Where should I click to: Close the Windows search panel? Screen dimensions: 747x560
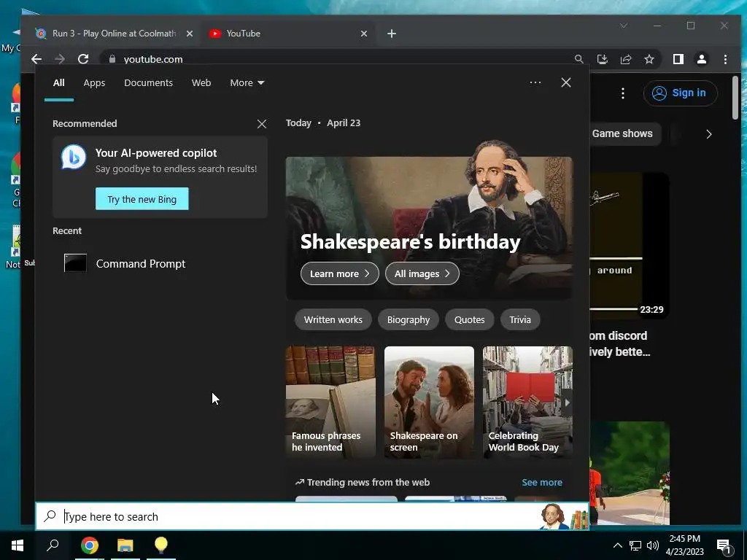566,82
